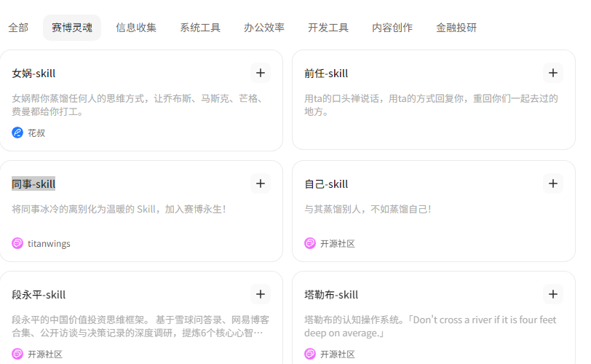Open the 开发工具 category
Viewport: 591px width, 364px height.
point(328,28)
